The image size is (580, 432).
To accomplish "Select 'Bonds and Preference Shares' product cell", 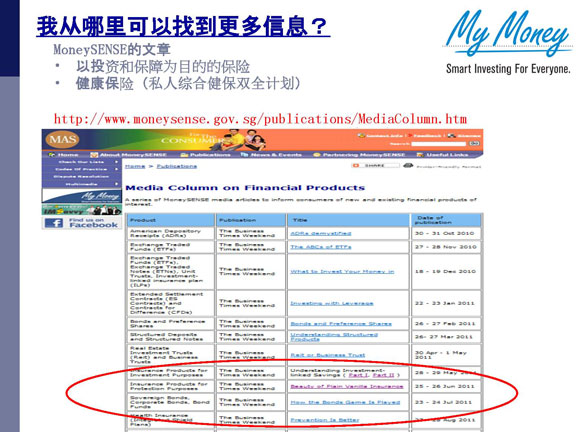I will [171, 324].
